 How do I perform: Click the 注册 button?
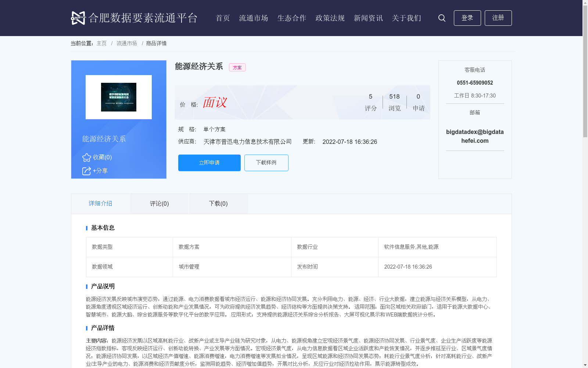tap(498, 18)
